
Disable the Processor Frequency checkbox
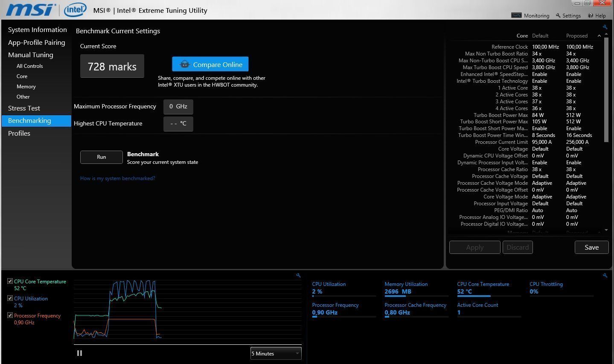[x=10, y=315]
